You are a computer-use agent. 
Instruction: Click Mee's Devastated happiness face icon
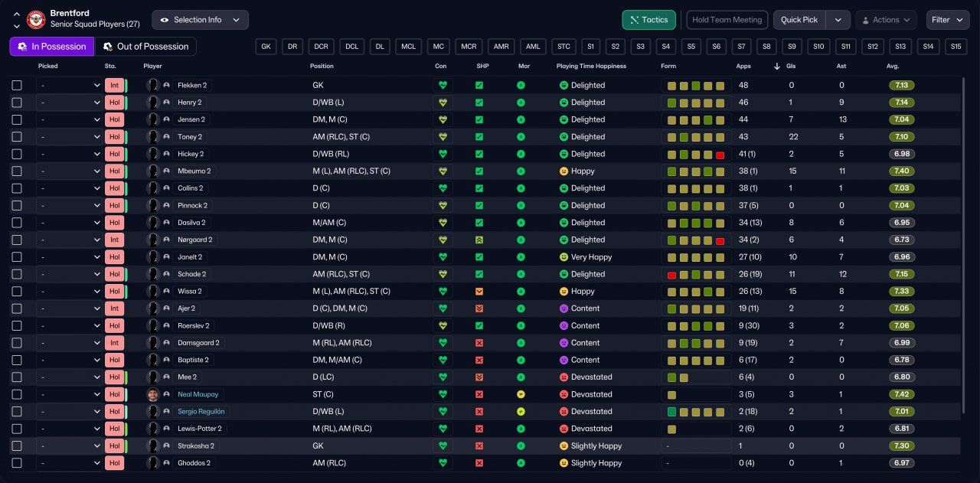pyautogui.click(x=563, y=377)
